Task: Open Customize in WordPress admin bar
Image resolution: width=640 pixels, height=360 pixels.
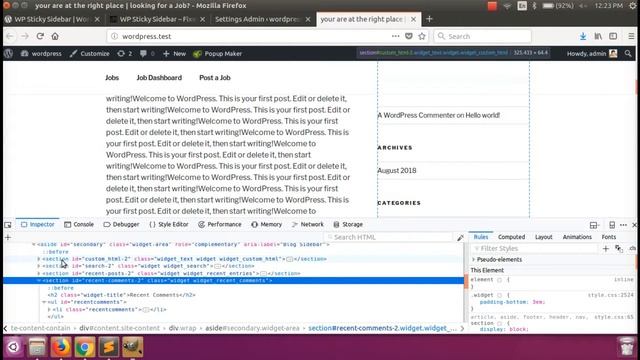Action: pyautogui.click(x=89, y=53)
